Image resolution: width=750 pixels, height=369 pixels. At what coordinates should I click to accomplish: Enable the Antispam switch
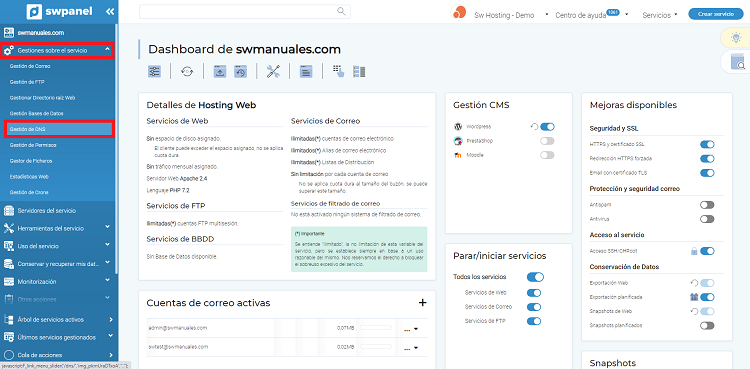pyautogui.click(x=707, y=205)
